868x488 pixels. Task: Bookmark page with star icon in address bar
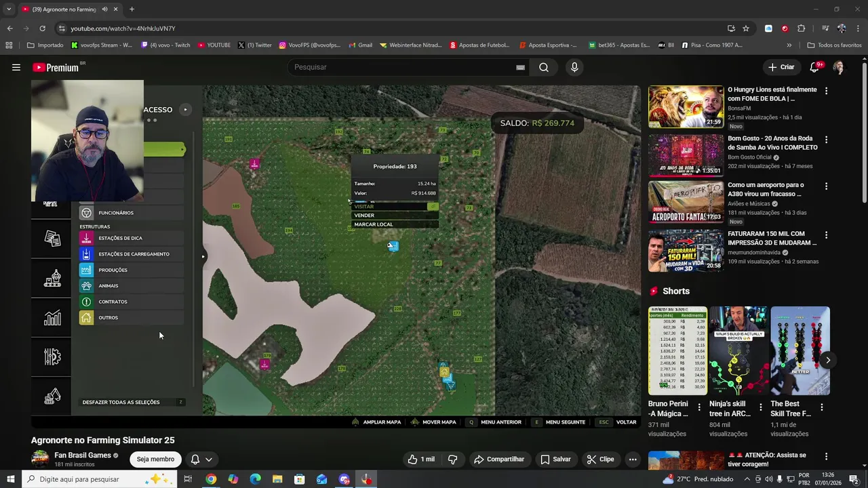pyautogui.click(x=746, y=28)
